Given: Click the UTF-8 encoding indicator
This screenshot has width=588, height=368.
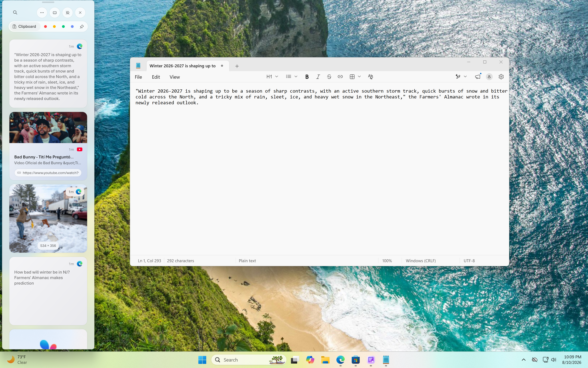Looking at the screenshot, I should (469, 261).
